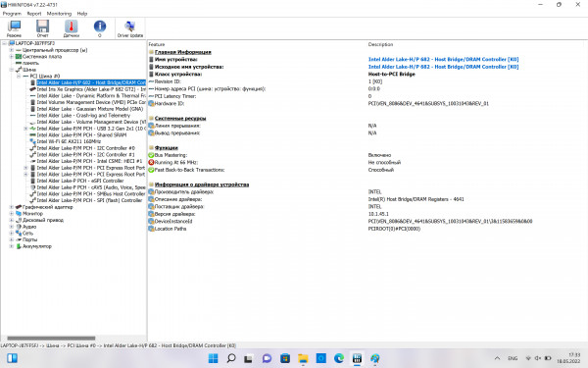The width and height of the screenshot is (588, 368).
Task: Collapse the PCI bus #0 node
Action: point(19,77)
